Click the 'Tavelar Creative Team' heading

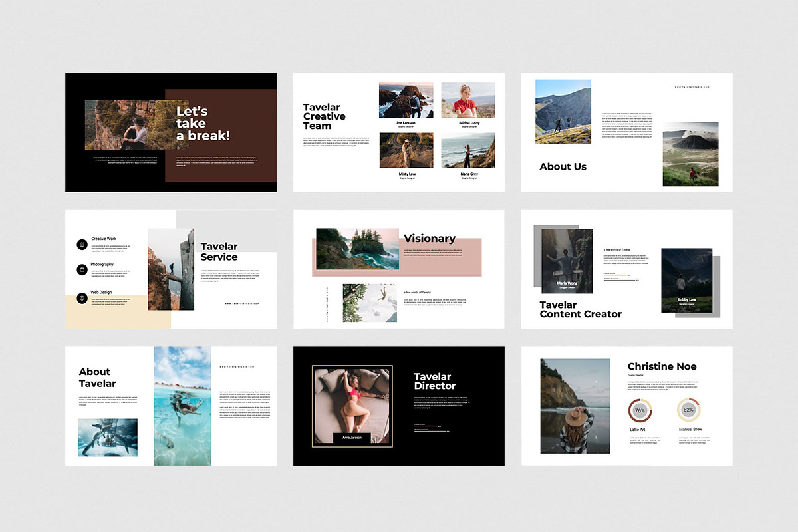click(x=325, y=116)
